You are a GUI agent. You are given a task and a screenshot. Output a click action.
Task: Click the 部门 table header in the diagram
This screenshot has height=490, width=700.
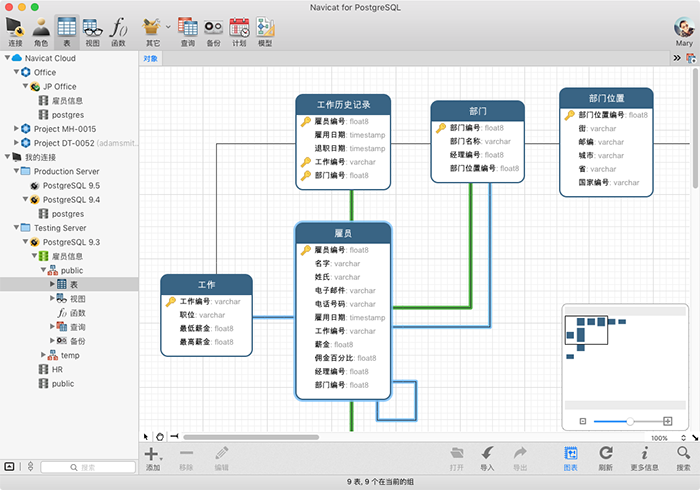tap(478, 111)
